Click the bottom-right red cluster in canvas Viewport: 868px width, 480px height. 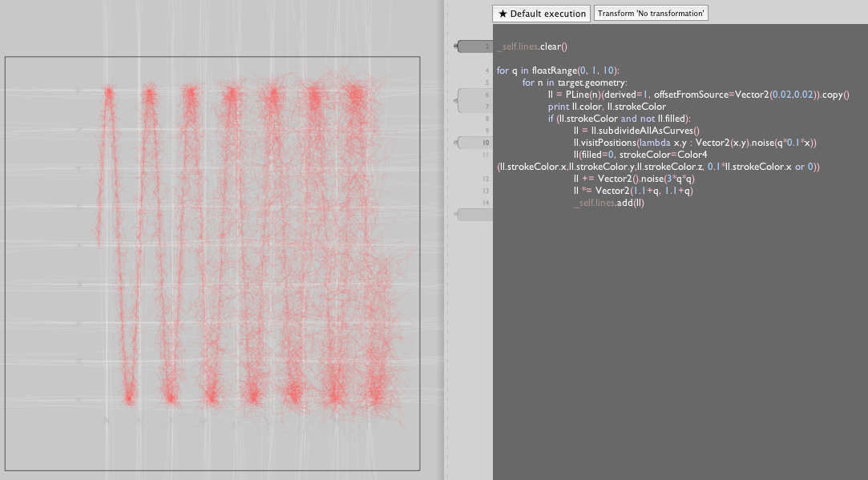click(x=375, y=394)
